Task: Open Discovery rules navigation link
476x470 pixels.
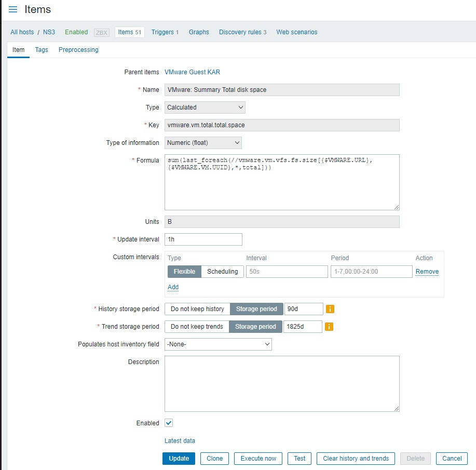Action: point(242,32)
